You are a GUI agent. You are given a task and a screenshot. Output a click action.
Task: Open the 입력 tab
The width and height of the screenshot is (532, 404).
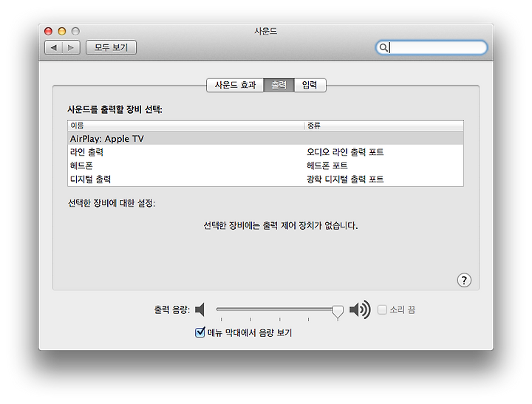click(x=310, y=85)
